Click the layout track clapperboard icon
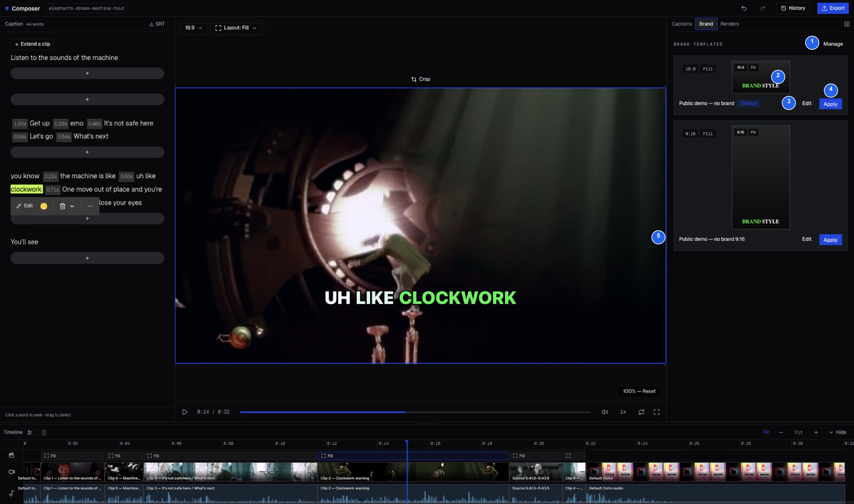The height and width of the screenshot is (504, 854). (12, 455)
